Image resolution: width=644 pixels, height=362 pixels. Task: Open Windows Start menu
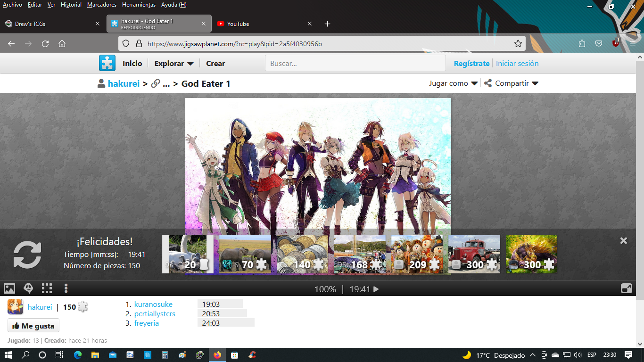[8, 355]
